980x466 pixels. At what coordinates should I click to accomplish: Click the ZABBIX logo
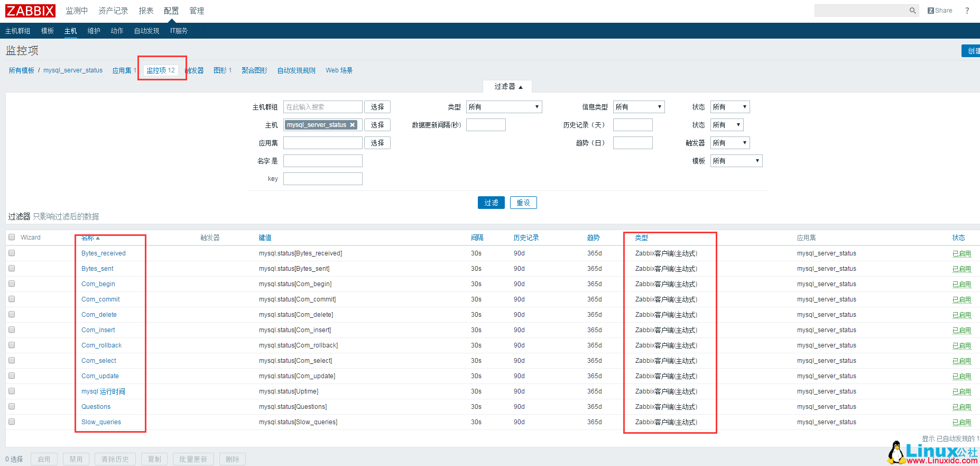[31, 11]
